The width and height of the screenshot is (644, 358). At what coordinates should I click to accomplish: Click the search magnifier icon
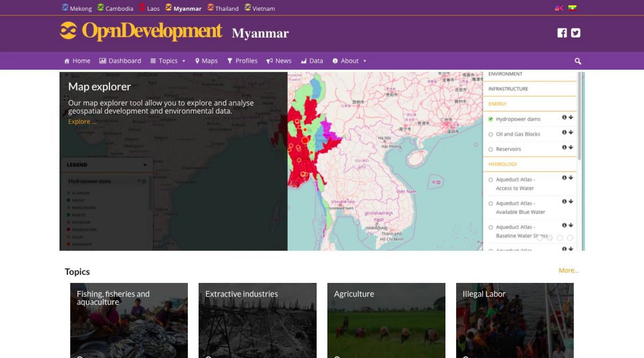pyautogui.click(x=577, y=61)
